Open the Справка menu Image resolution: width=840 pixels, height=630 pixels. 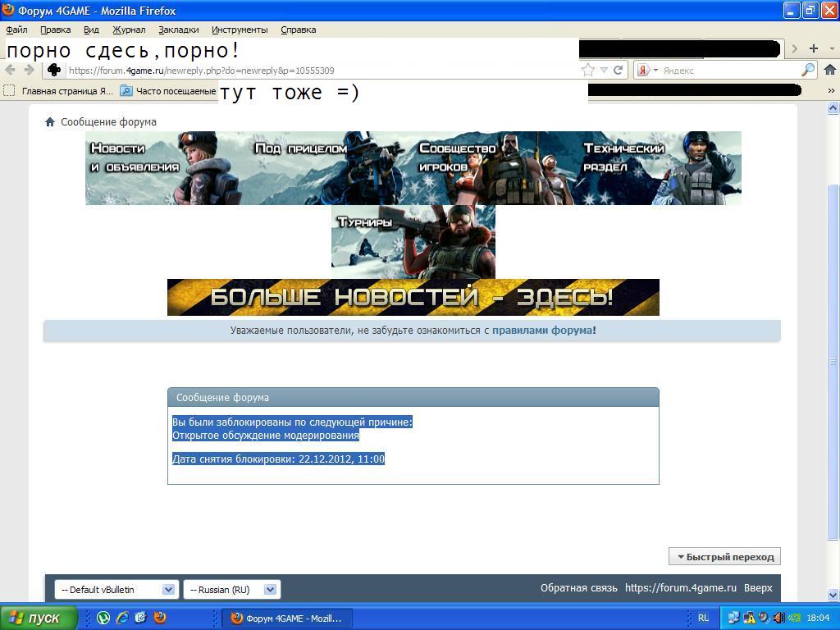pos(298,30)
